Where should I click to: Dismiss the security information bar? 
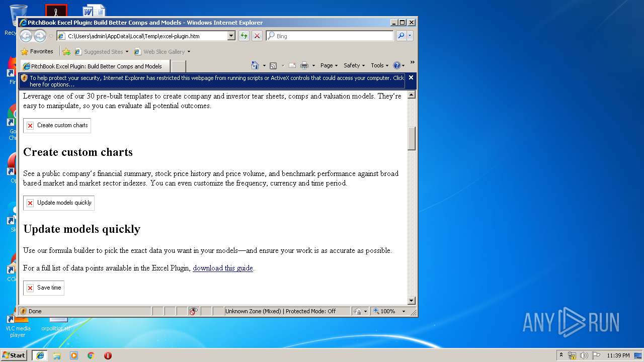pyautogui.click(x=411, y=77)
